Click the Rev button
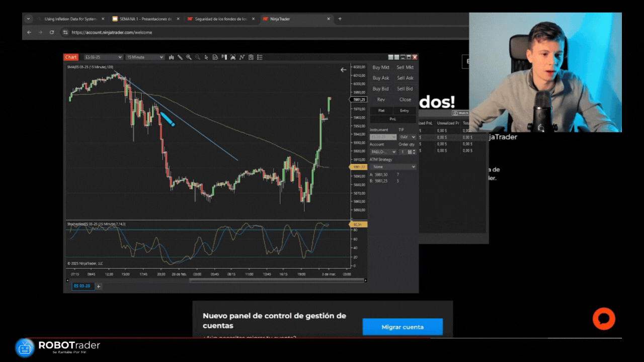Image resolution: width=644 pixels, height=362 pixels. click(x=381, y=100)
